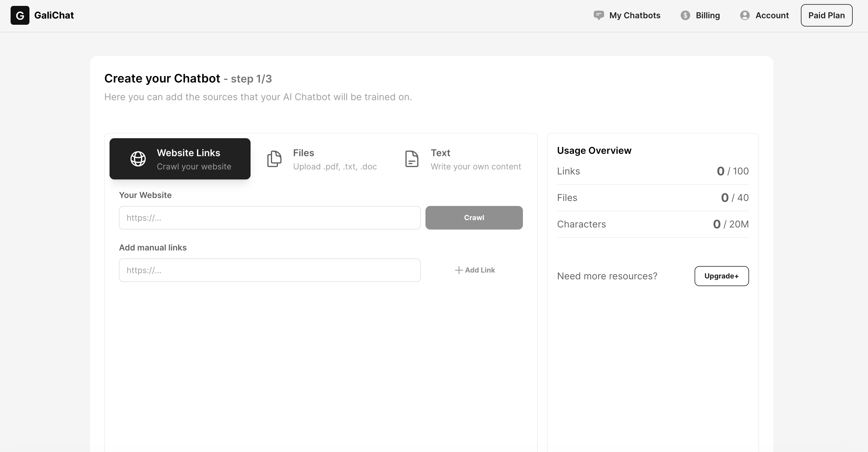Click the website URL input field
This screenshot has height=452, width=868.
tap(269, 218)
